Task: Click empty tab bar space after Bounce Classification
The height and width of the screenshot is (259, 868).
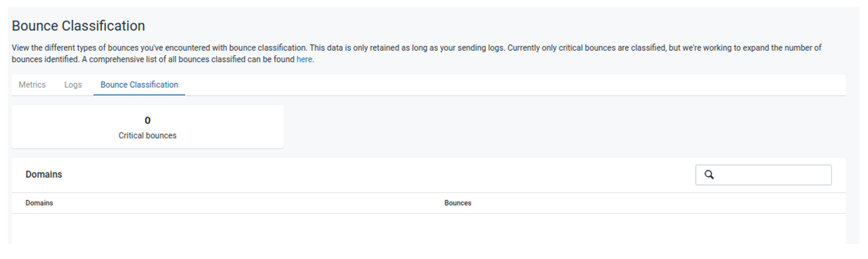Action: 515,85
